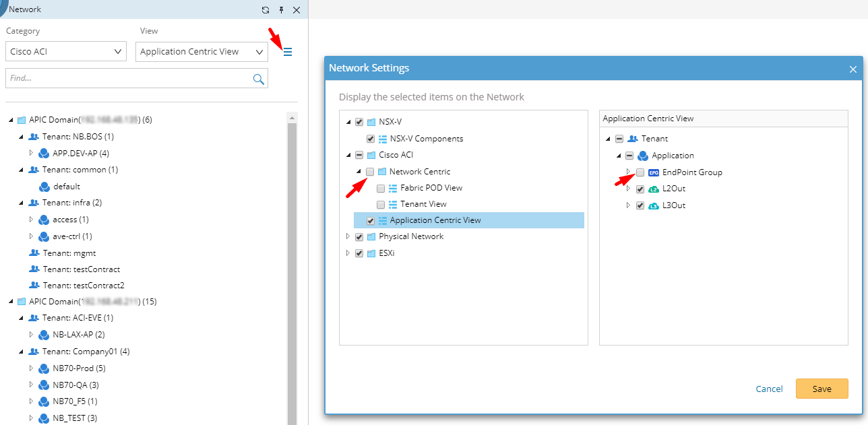This screenshot has height=425, width=868.
Task: Click the EPG EndPoint Group icon
Action: point(653,172)
